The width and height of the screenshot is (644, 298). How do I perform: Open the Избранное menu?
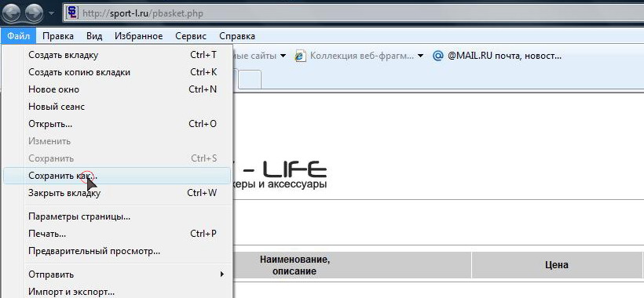tap(138, 36)
